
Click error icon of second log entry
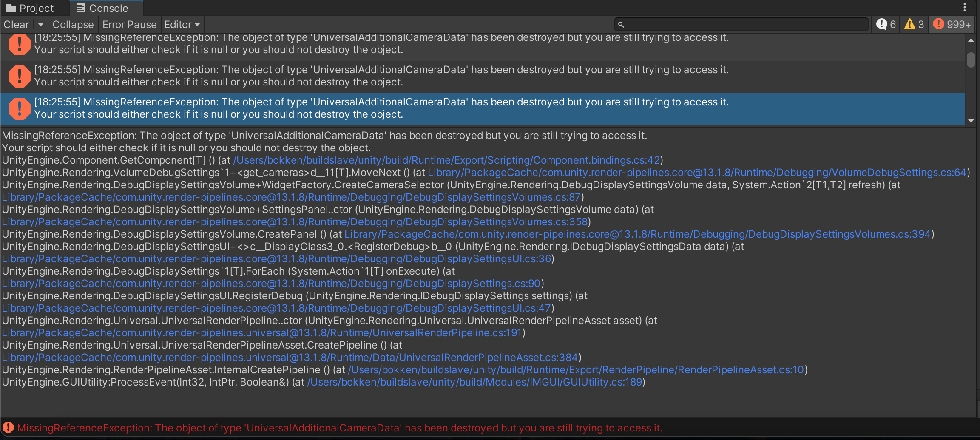tap(19, 77)
